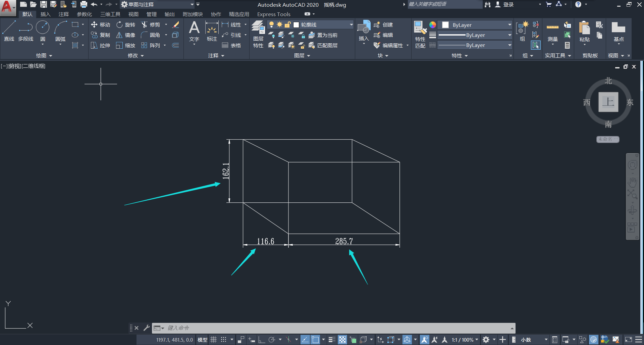644x345 pixels.
Task: Select the Polyline (多段线) tool
Action: tap(26, 31)
